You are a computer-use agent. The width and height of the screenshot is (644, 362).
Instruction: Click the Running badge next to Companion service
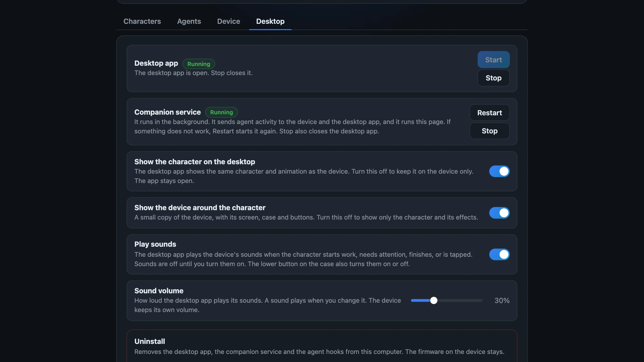pyautogui.click(x=221, y=112)
